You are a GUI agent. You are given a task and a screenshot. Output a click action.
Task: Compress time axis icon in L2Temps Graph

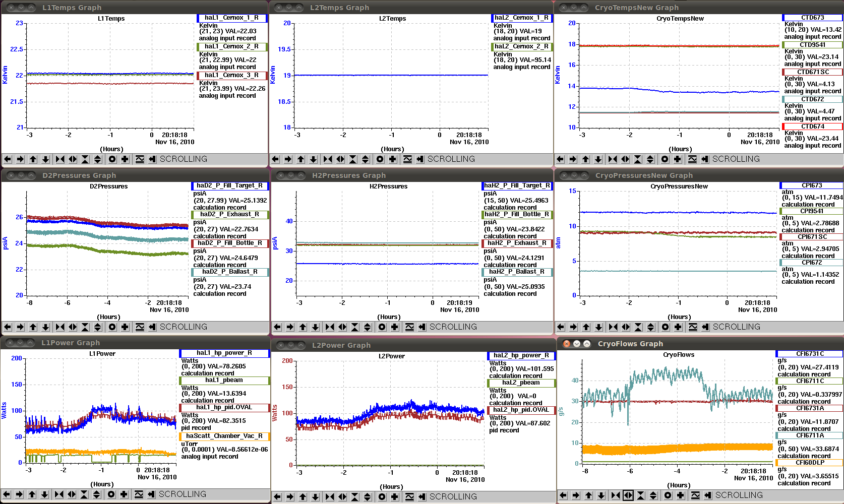coord(328,159)
